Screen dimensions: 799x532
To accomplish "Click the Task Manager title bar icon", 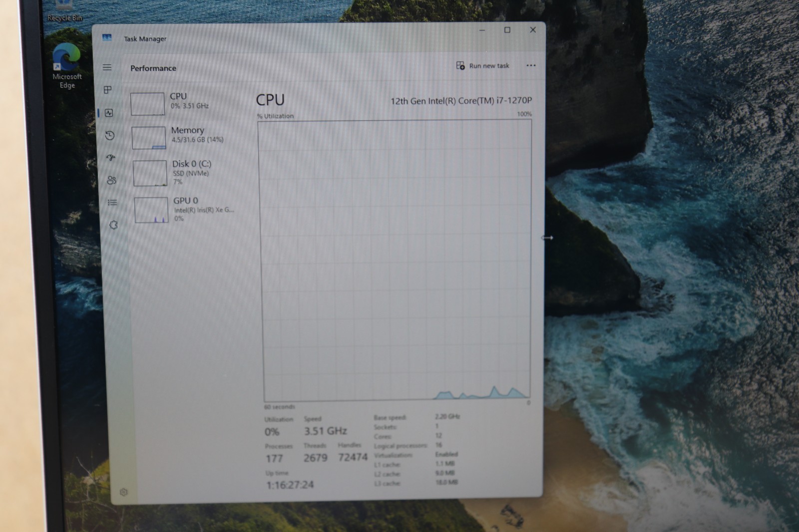I will 107,37.
